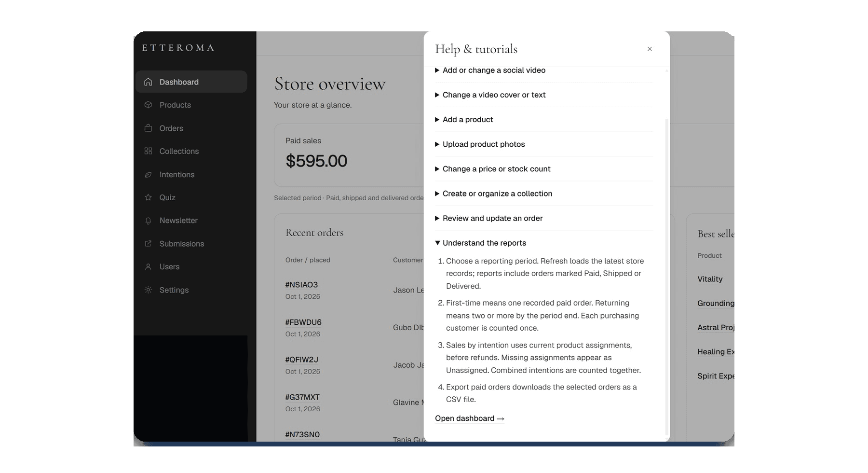Click the Submissions external-link icon
The height and width of the screenshot is (473, 868).
[x=148, y=244]
